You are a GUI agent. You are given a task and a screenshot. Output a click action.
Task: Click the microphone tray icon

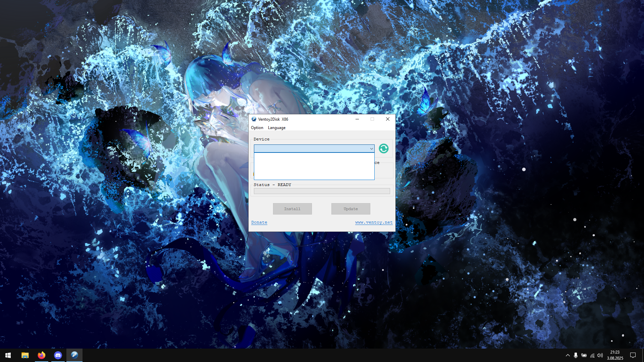click(576, 355)
